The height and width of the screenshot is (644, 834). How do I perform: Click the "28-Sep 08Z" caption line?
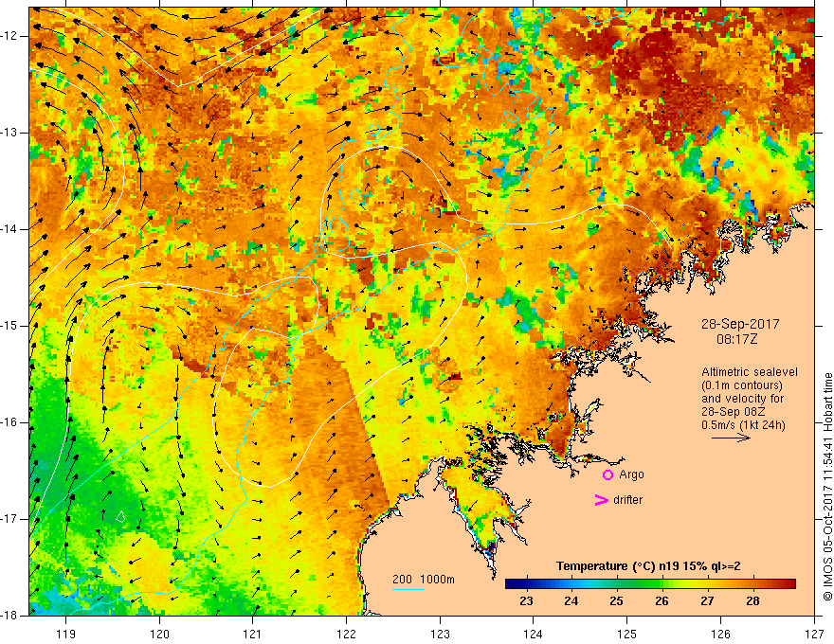pos(734,412)
